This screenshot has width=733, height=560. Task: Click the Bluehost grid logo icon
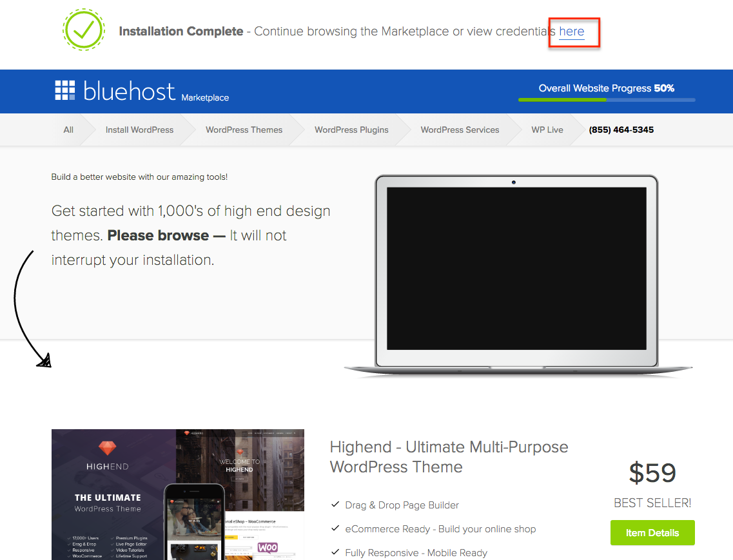(65, 90)
